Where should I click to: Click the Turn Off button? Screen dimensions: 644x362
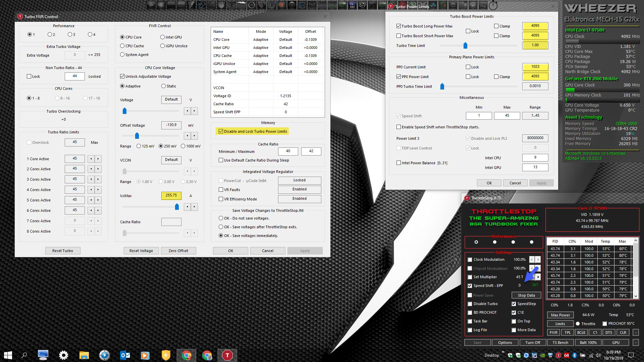click(x=533, y=343)
